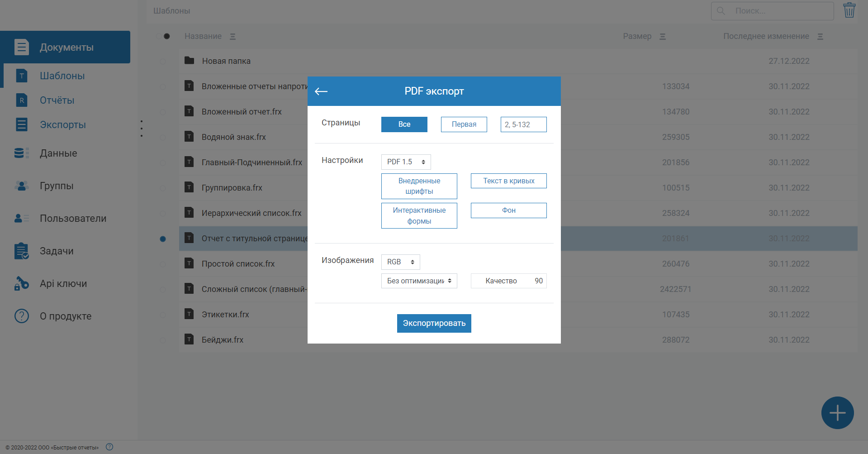Click the three-dot sidebar resize handle

click(142, 129)
